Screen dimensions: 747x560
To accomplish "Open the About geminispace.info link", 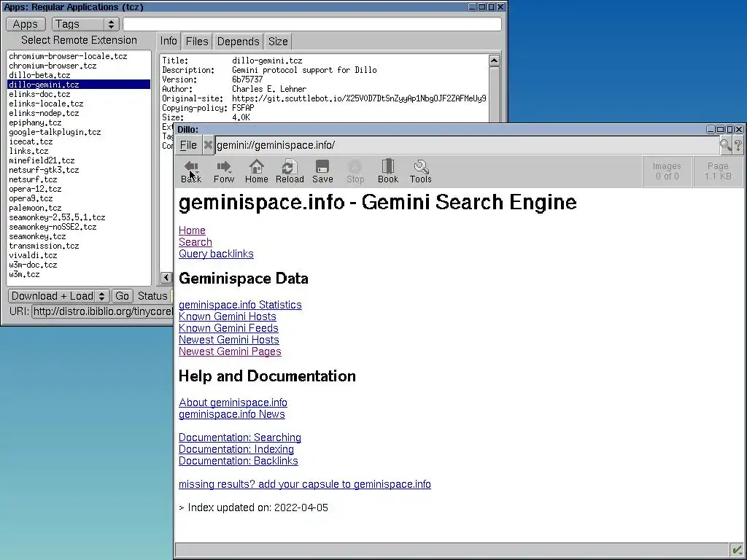I will (x=233, y=402).
